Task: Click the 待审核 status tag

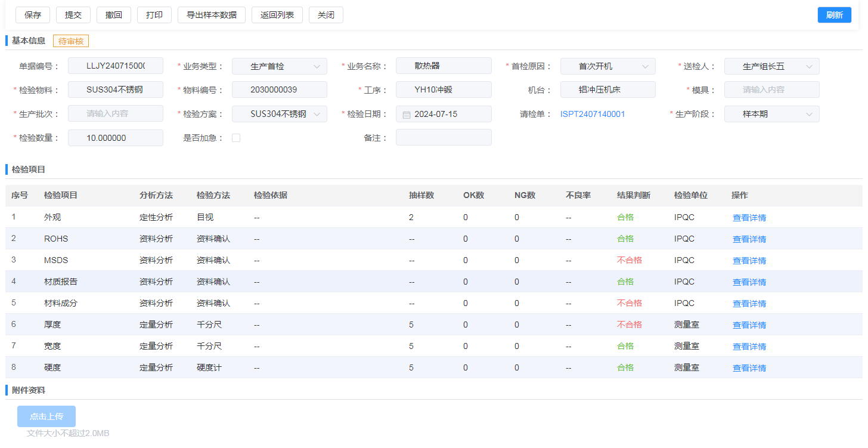Action: [x=71, y=41]
